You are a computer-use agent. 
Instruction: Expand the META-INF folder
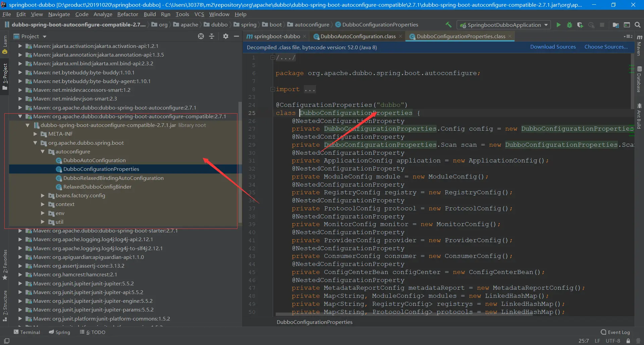[35, 134]
